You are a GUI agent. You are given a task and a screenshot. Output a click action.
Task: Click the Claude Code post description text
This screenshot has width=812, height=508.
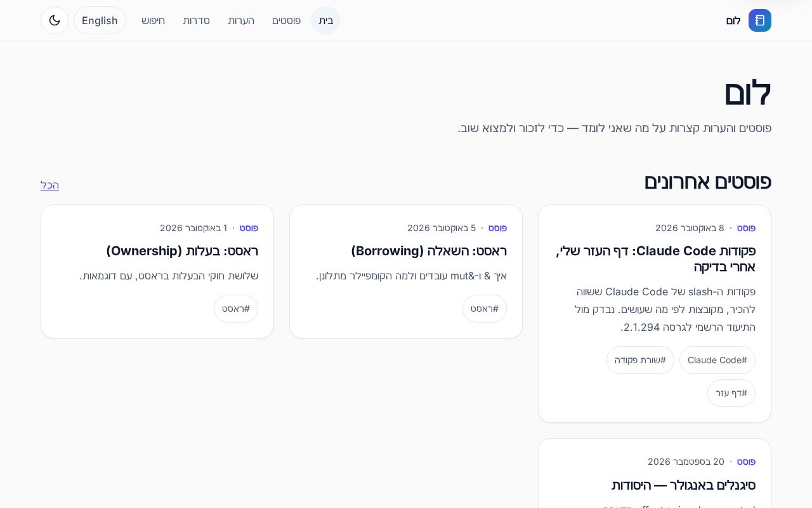[665, 310]
